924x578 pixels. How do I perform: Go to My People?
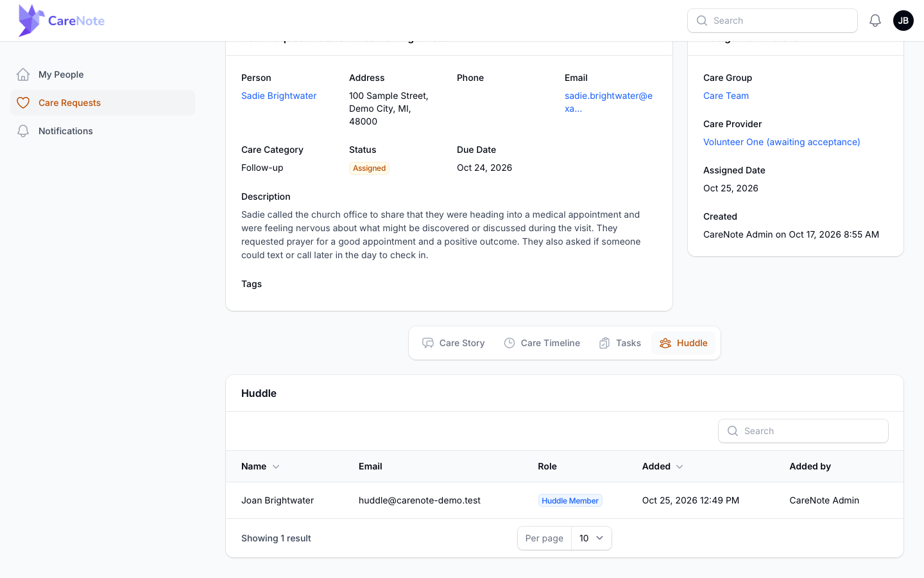[x=103, y=74]
